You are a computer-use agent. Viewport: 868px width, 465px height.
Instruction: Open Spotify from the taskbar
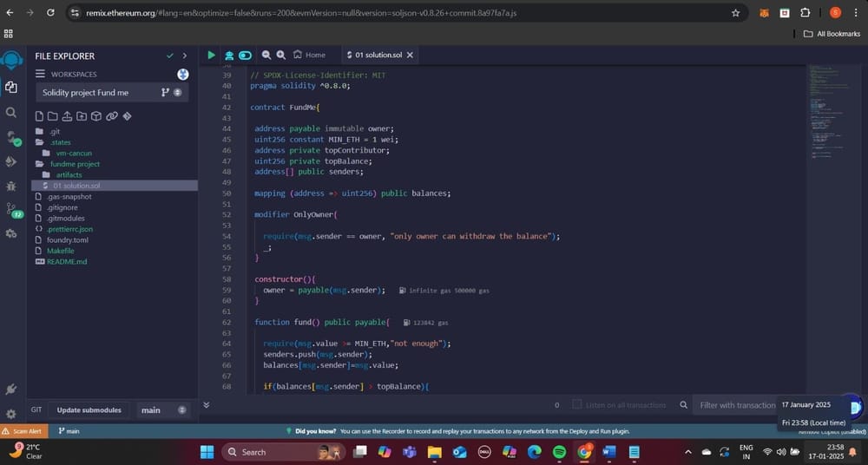(559, 452)
